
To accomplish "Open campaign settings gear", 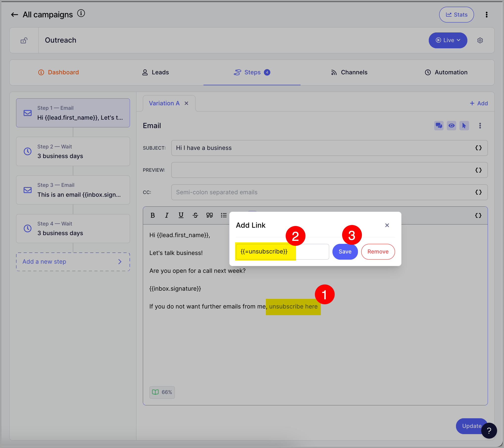I will [x=480, y=40].
